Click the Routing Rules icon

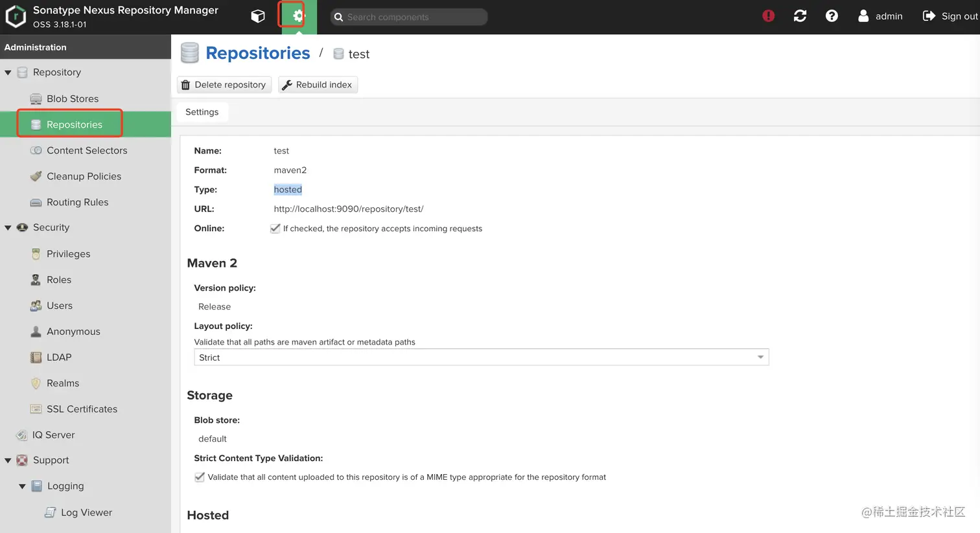point(36,202)
